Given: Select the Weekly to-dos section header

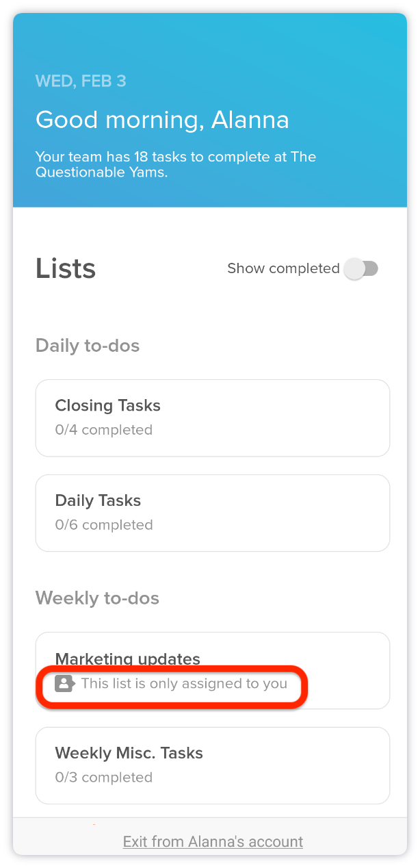Looking at the screenshot, I should (x=96, y=598).
